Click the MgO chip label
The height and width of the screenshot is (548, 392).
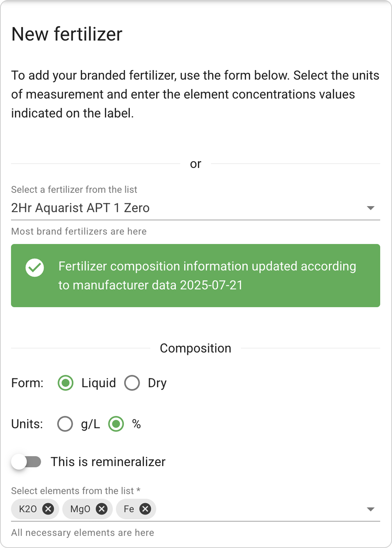tap(80, 509)
